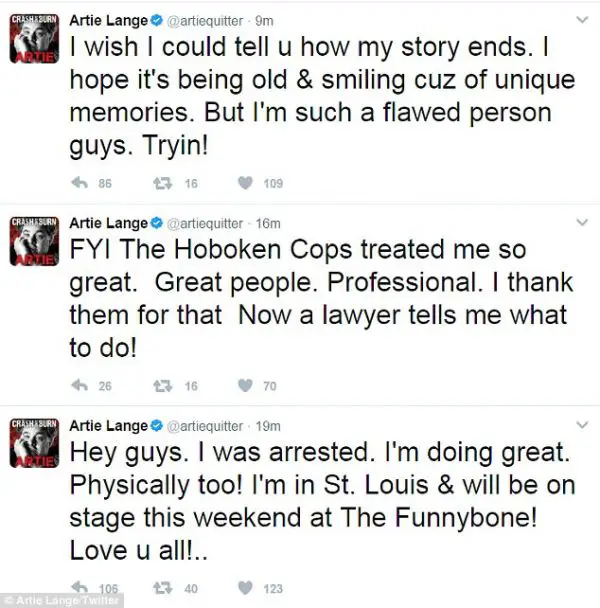The width and height of the screenshot is (600, 608).
Task: Open the 19m timestamp link
Action: 268,426
